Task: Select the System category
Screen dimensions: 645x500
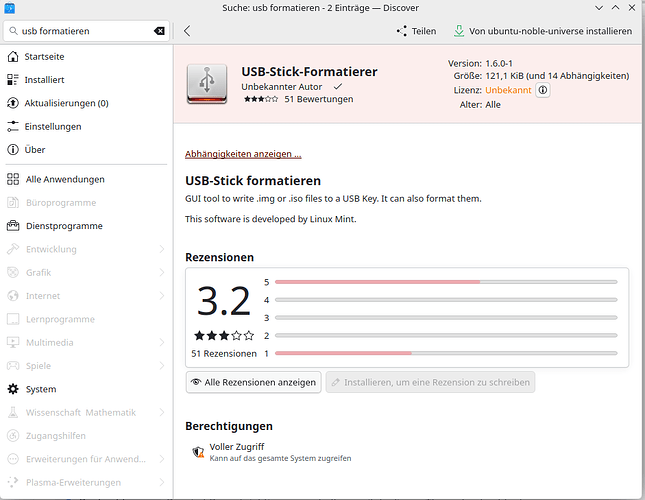Action: click(x=41, y=389)
